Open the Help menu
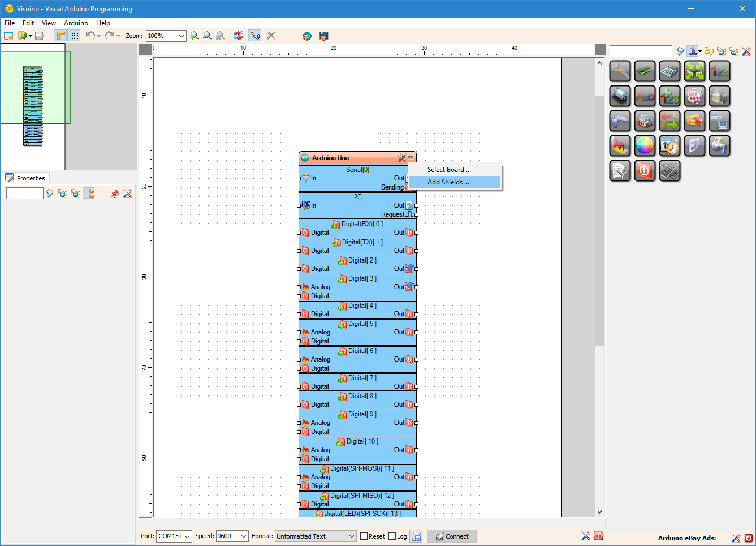Viewport: 756px width, 546px height. [x=103, y=23]
